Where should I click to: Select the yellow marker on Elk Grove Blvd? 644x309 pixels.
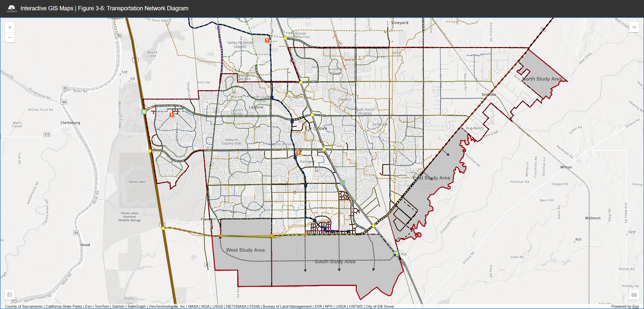click(x=324, y=149)
